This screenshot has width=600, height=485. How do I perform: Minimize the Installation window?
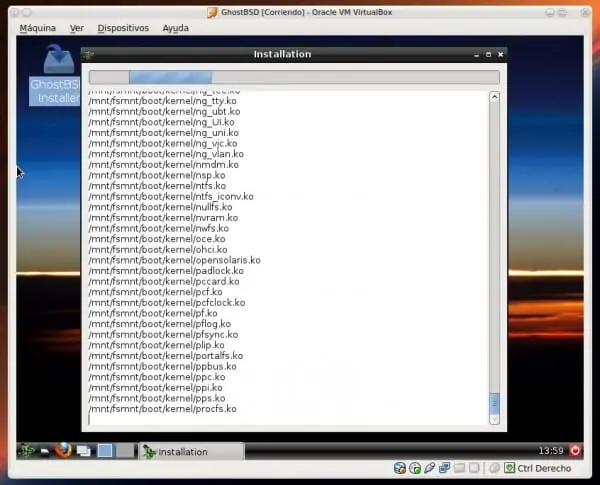[476, 55]
